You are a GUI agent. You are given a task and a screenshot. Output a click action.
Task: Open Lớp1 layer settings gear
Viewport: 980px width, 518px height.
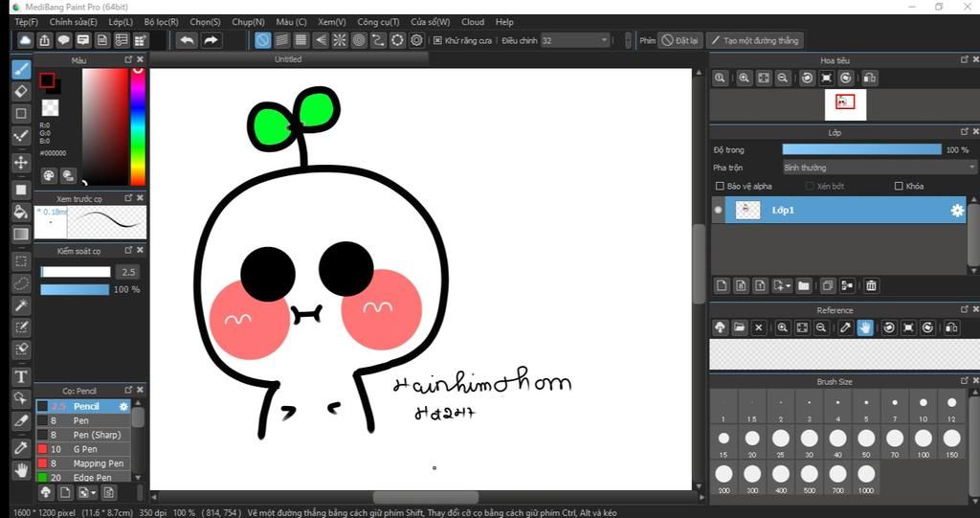click(957, 211)
